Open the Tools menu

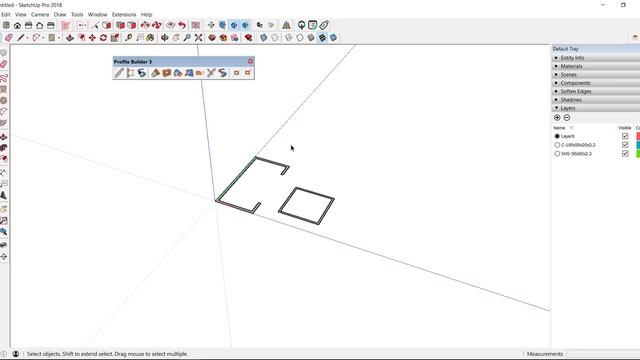tap(77, 14)
